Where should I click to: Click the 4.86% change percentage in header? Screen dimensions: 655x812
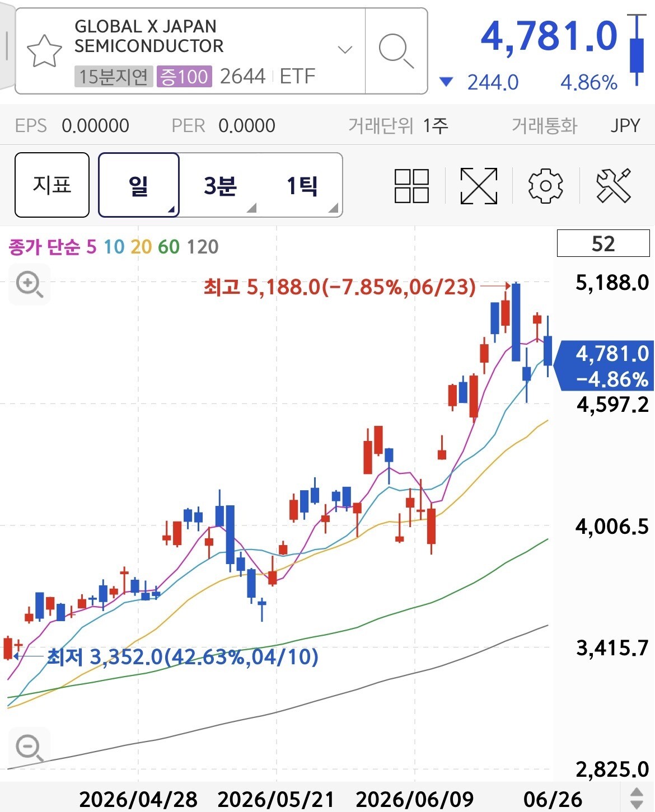[589, 82]
